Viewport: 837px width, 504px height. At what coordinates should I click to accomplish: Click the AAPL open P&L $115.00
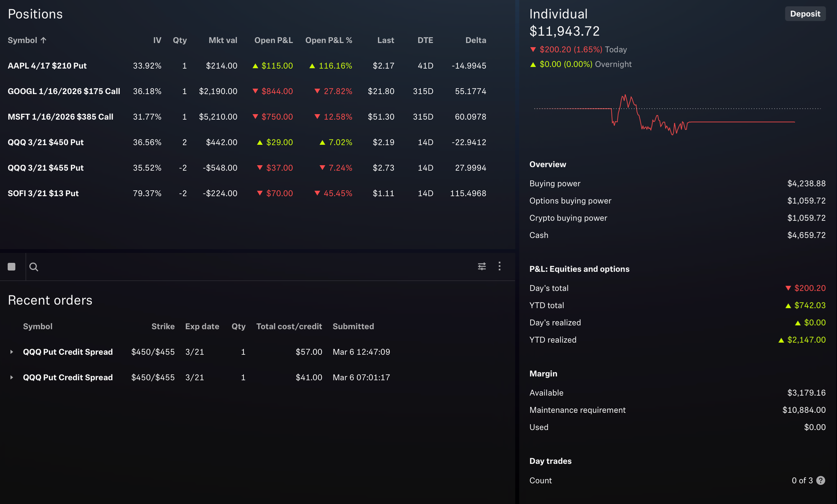[272, 66]
